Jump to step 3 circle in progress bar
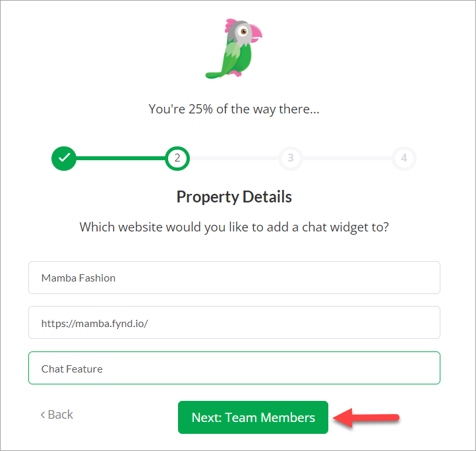 click(x=291, y=158)
